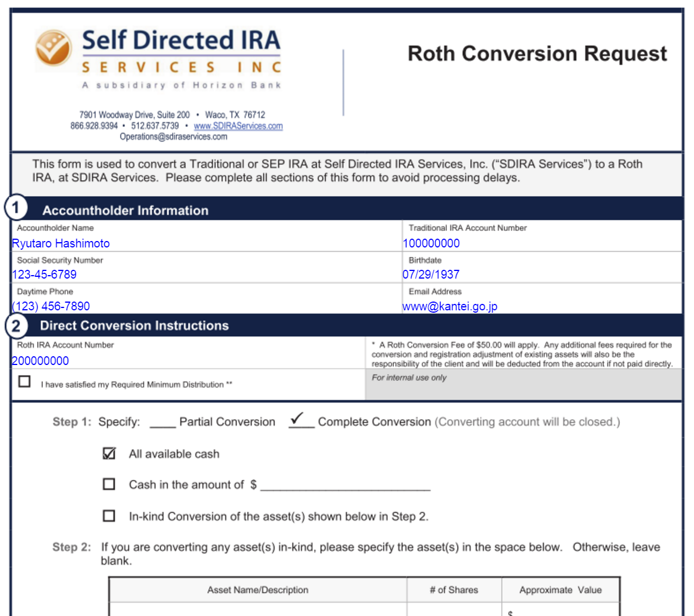
Task: Toggle the Complete Conversion checkmark
Action: (301, 421)
